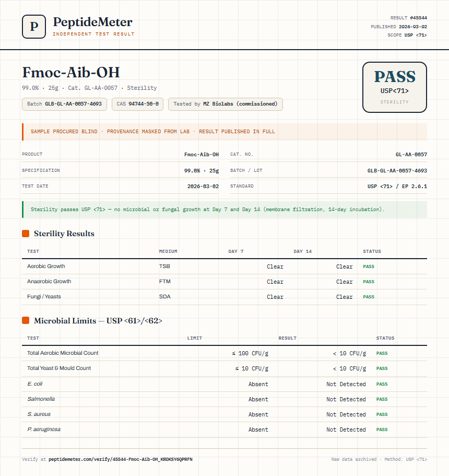
Task: Click the Anaerobic Growth row label
Action: point(49,282)
